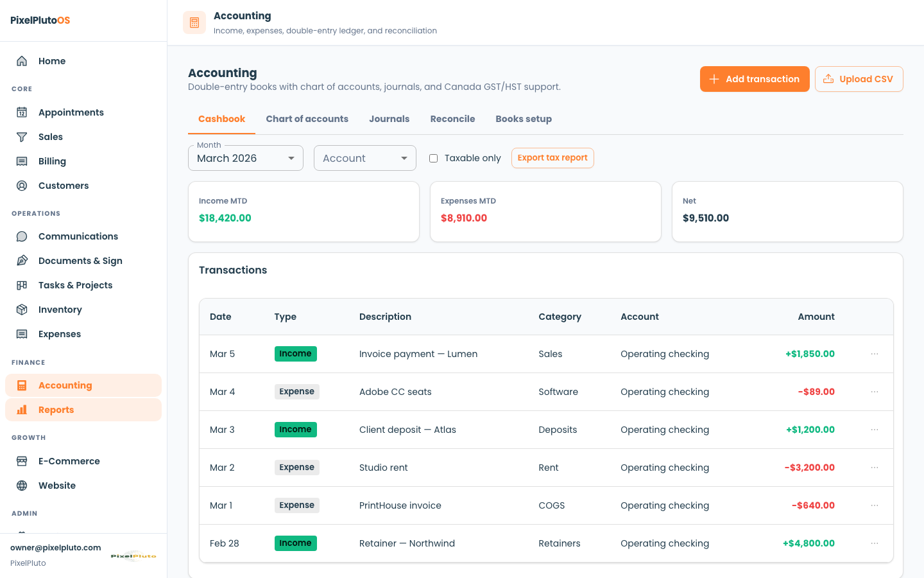This screenshot has width=924, height=578.
Task: Click the Amount column header
Action: pyautogui.click(x=816, y=317)
